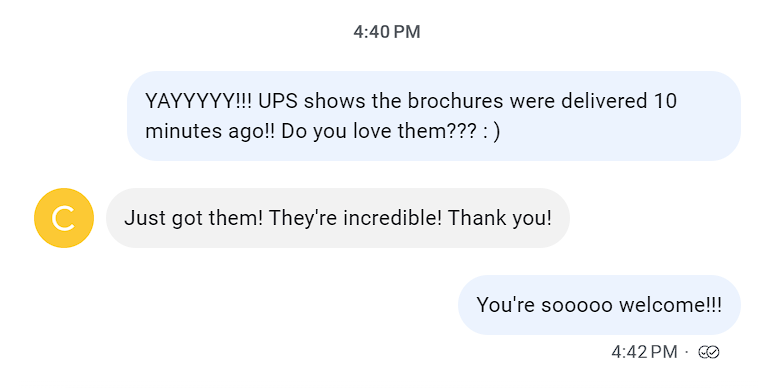Click the ": )" smiley in the first message
Image resolution: width=772 pixels, height=388 pixels.
click(x=491, y=131)
